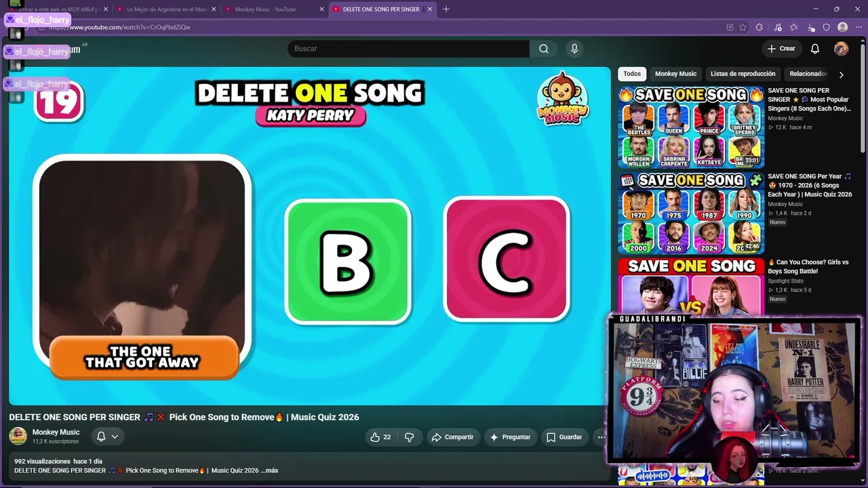Screen dimensions: 868x488
Task: Open the browser extensions icon
Action: pos(759,27)
